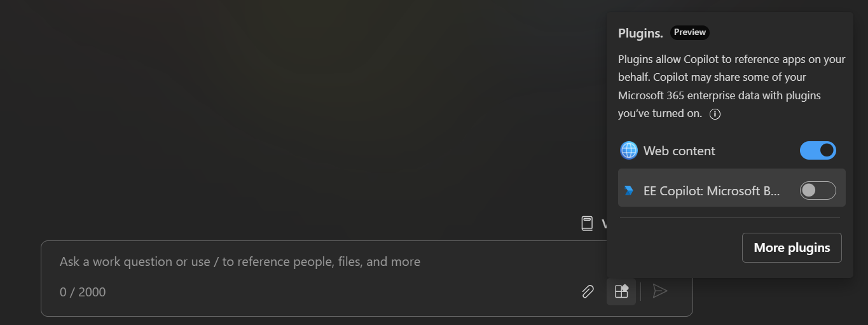Click the 0 / 2000 character counter

tap(83, 293)
